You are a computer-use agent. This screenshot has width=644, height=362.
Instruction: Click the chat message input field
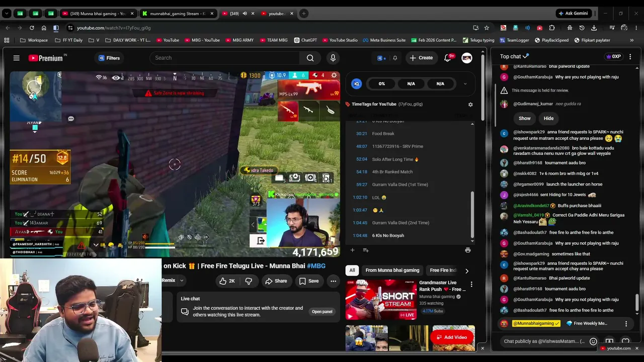point(544,341)
